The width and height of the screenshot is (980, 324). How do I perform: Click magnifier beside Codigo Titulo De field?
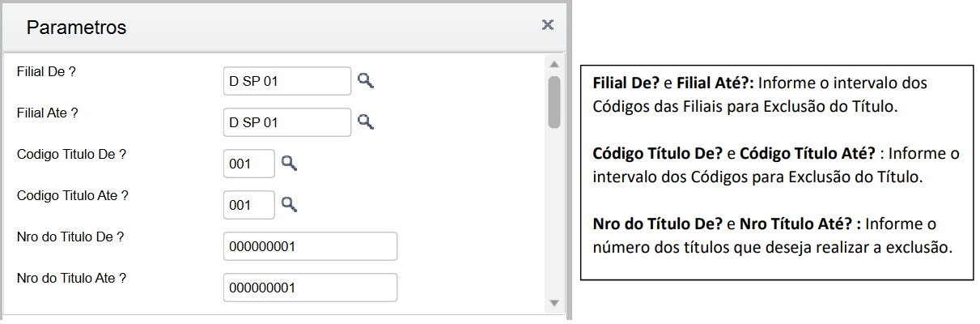(289, 163)
